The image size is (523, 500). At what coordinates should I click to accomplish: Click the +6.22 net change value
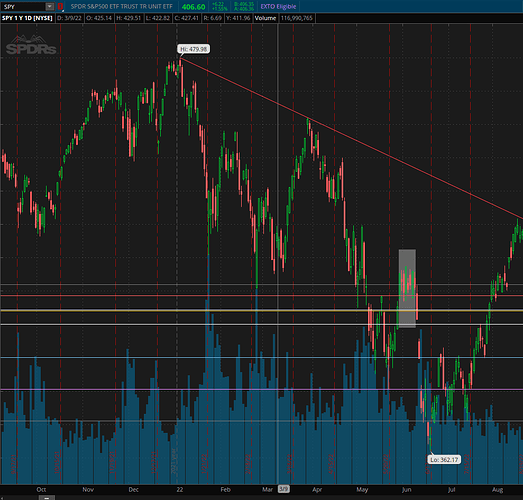tap(218, 4)
